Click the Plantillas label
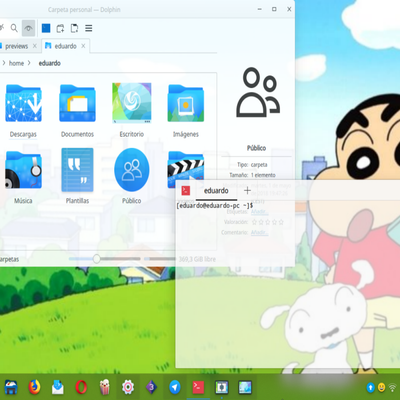The width and height of the screenshot is (400, 400). click(77, 201)
